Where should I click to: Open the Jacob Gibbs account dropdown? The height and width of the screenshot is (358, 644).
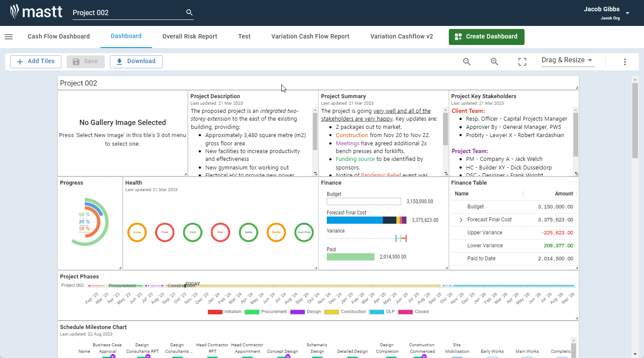click(627, 13)
